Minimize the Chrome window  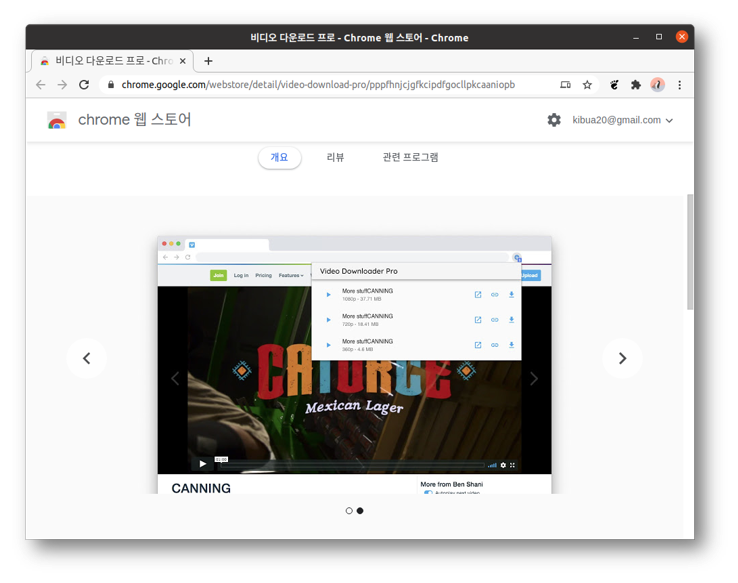[x=636, y=37]
